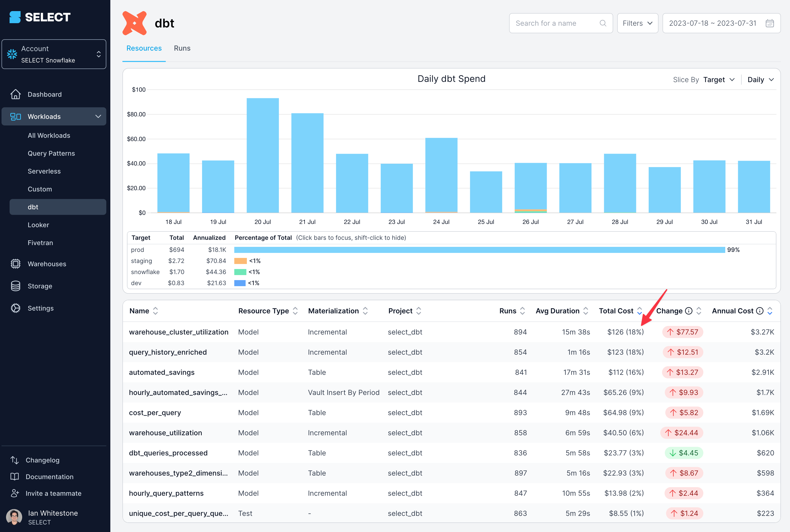This screenshot has width=790, height=532.
Task: Switch to the Runs tab
Action: click(182, 48)
